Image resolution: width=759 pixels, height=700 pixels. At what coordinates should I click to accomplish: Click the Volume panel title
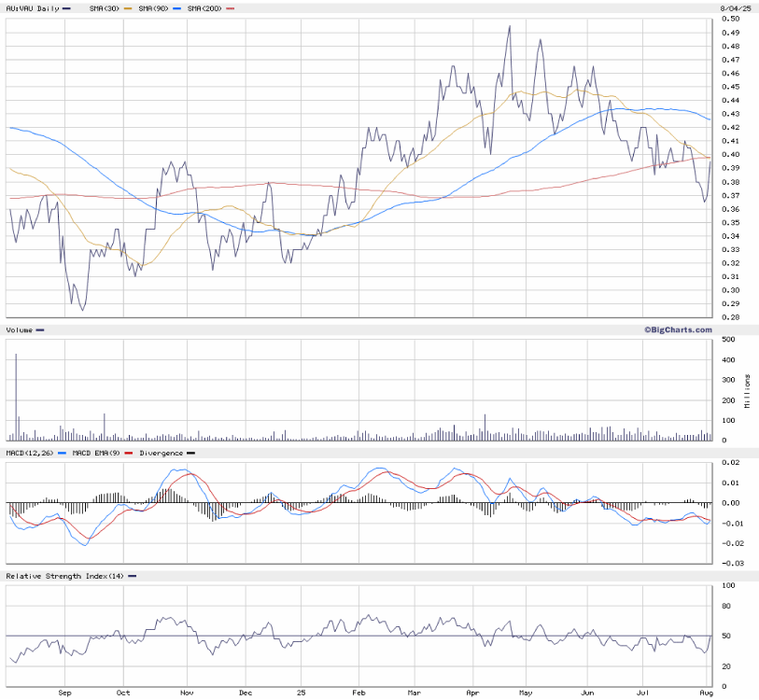pyautogui.click(x=20, y=330)
